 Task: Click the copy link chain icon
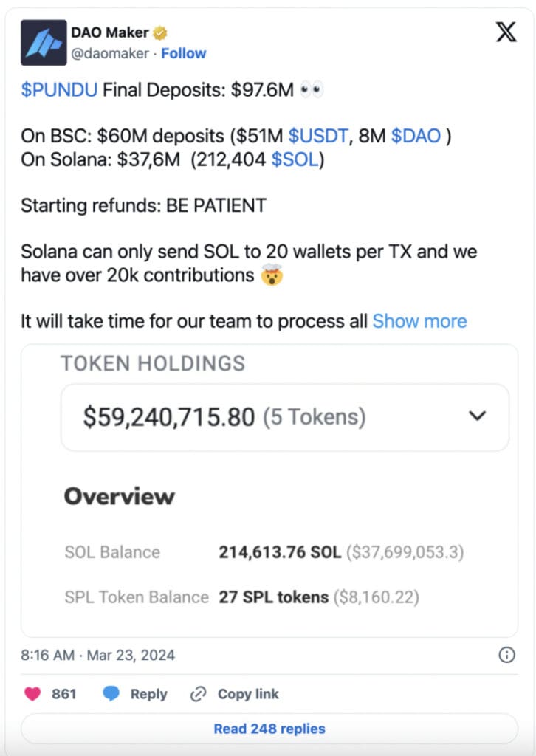(198, 694)
